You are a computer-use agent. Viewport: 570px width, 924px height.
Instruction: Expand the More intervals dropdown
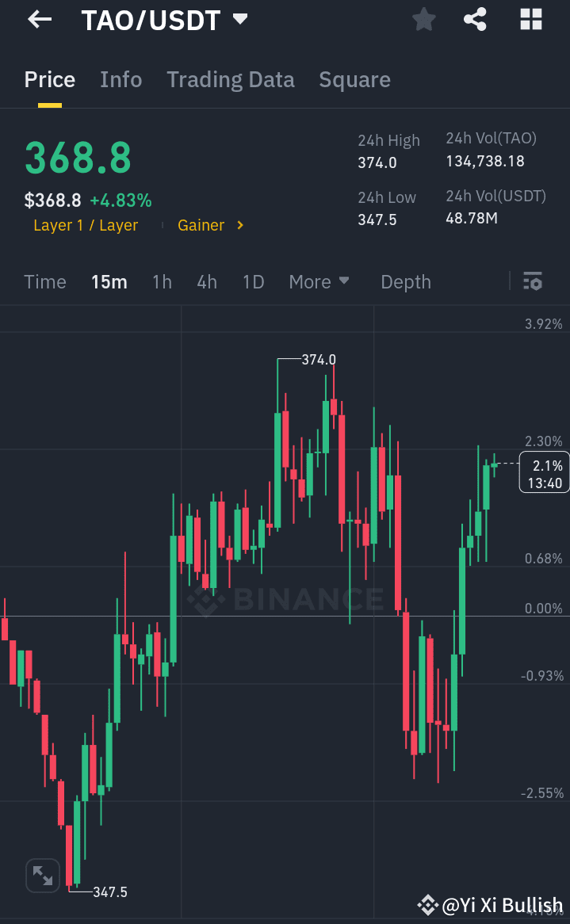pos(319,281)
